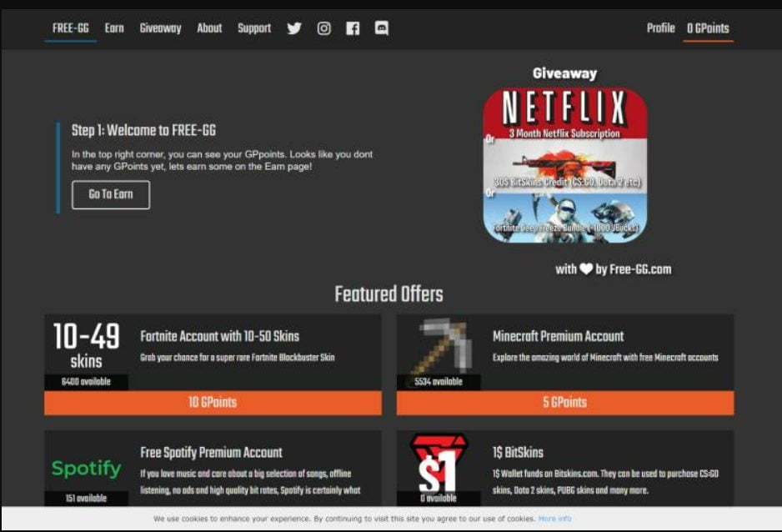Open the About page
This screenshot has height=532, width=782.
click(x=209, y=28)
